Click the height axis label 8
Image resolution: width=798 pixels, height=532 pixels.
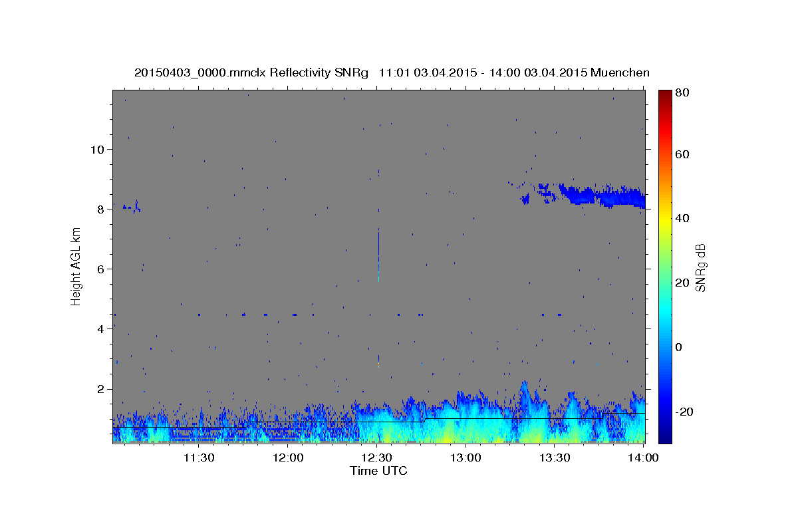point(101,209)
